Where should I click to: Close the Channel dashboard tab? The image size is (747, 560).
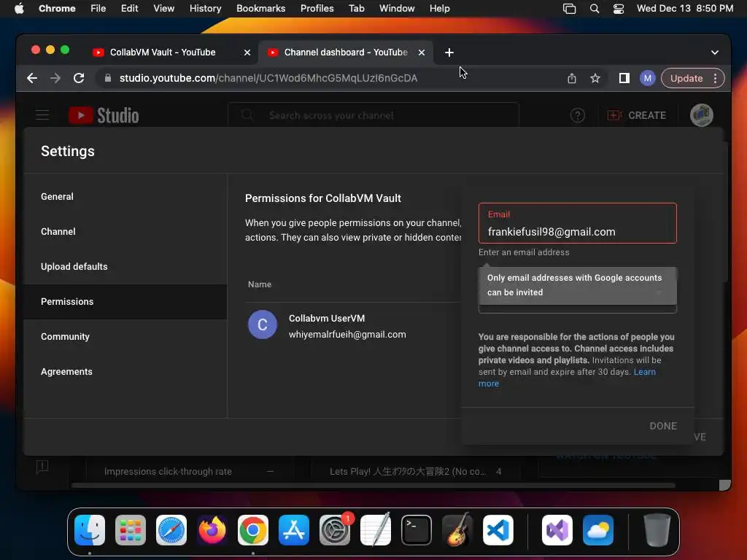pyautogui.click(x=422, y=52)
